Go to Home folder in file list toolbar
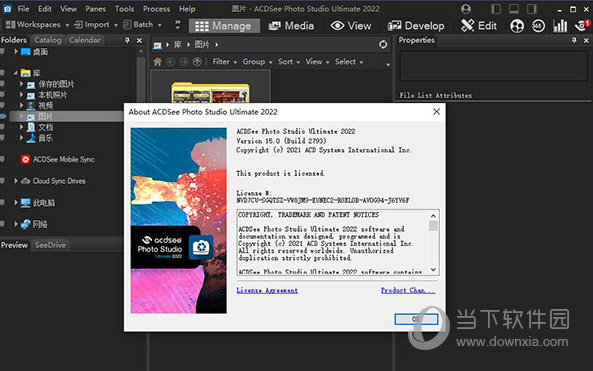The image size is (593, 371). [x=157, y=62]
